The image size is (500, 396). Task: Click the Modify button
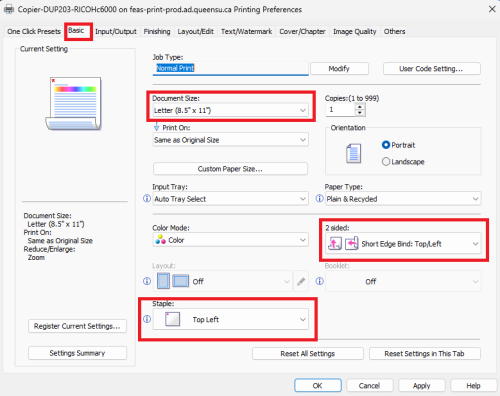tap(339, 69)
